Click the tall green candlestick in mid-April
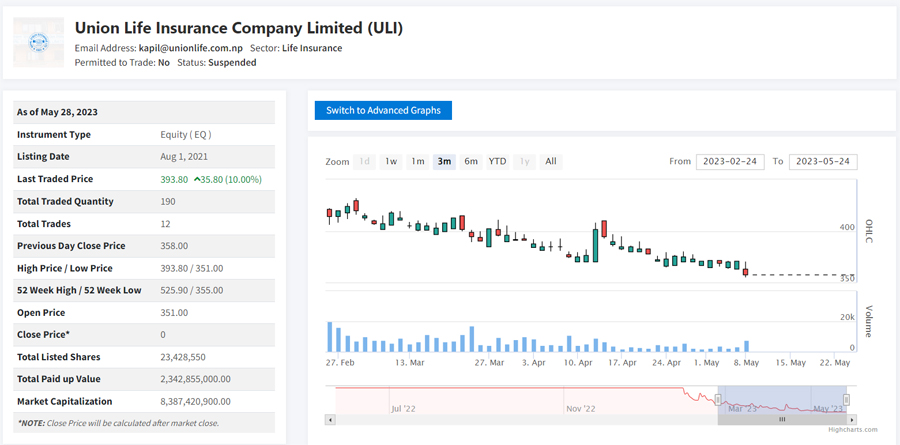The image size is (900, 445). tap(596, 245)
